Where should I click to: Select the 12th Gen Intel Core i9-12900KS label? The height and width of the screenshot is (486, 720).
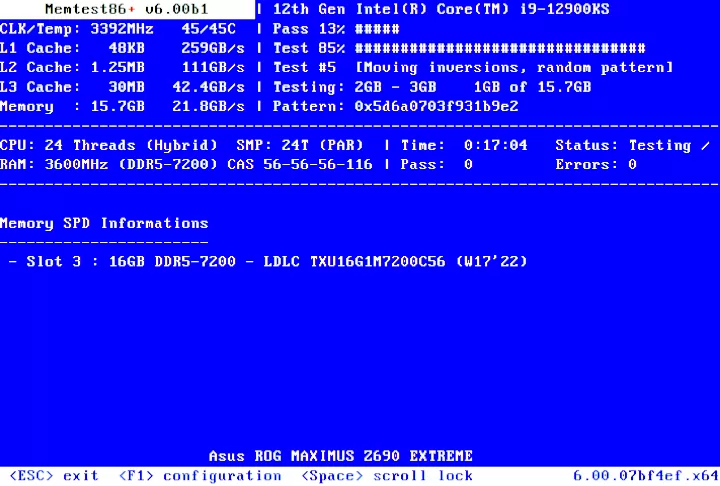point(442,9)
